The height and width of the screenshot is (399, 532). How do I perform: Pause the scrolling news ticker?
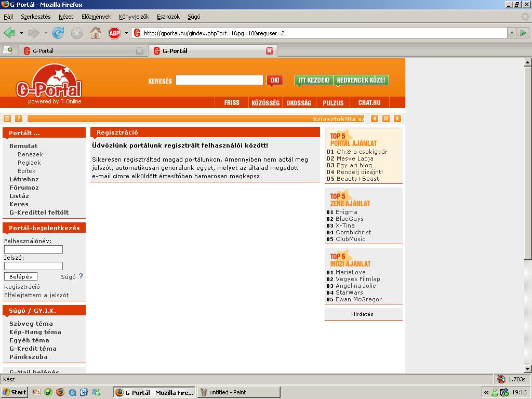pos(386,118)
